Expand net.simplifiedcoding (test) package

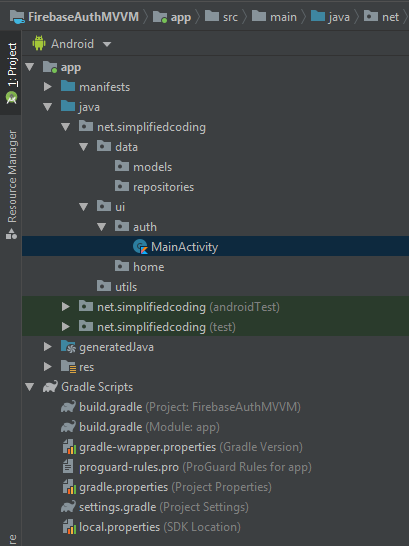click(66, 327)
